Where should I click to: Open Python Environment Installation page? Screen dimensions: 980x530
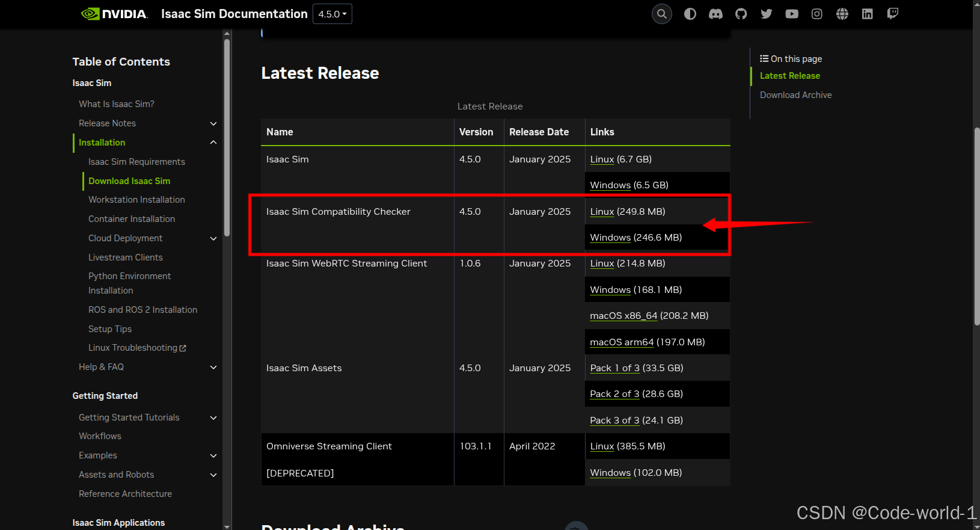click(x=130, y=283)
